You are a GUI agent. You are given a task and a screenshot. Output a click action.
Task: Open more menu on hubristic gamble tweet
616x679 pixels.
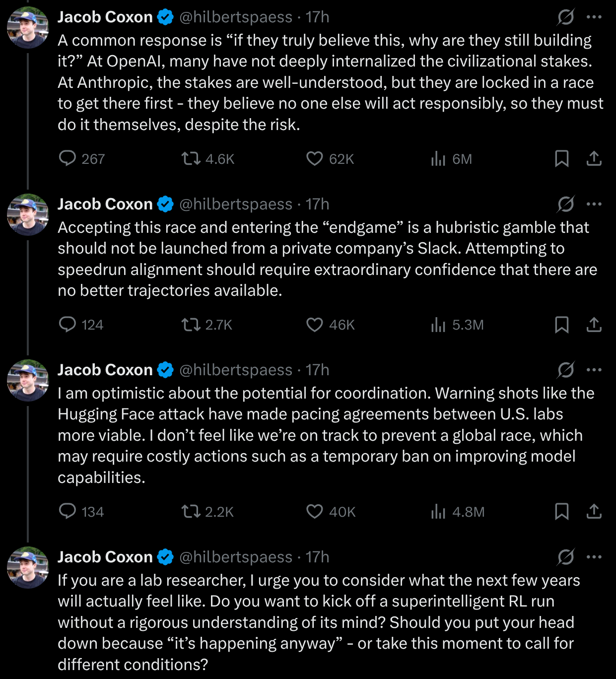tap(594, 204)
